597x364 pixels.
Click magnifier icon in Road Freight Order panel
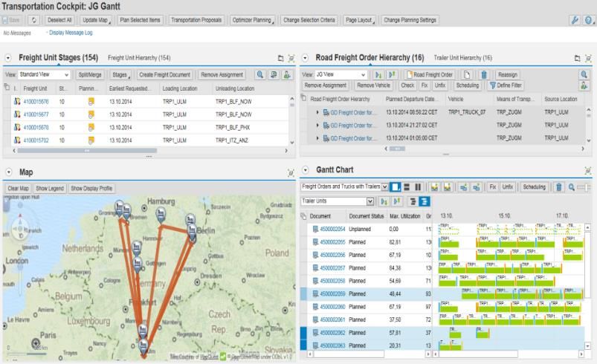point(584,74)
